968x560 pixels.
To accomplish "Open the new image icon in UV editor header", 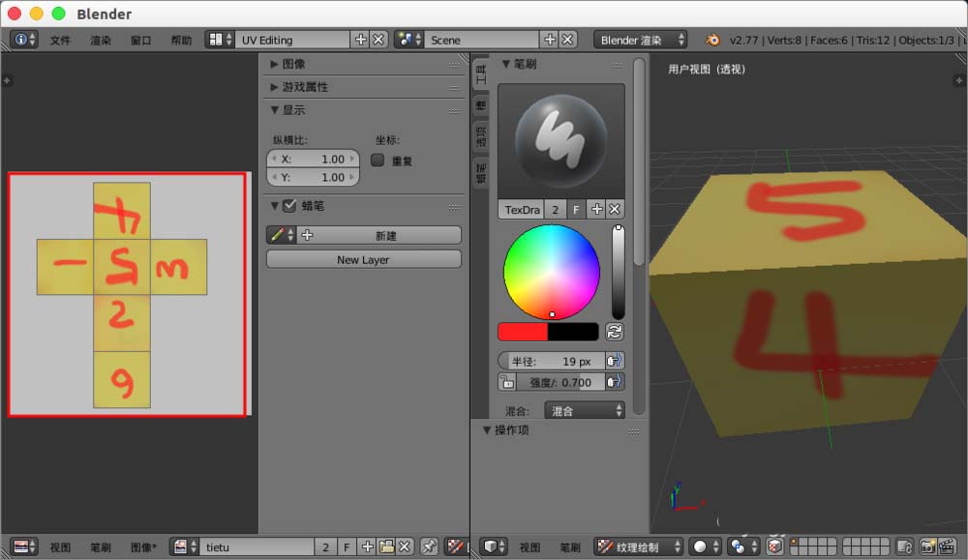I will (367, 546).
